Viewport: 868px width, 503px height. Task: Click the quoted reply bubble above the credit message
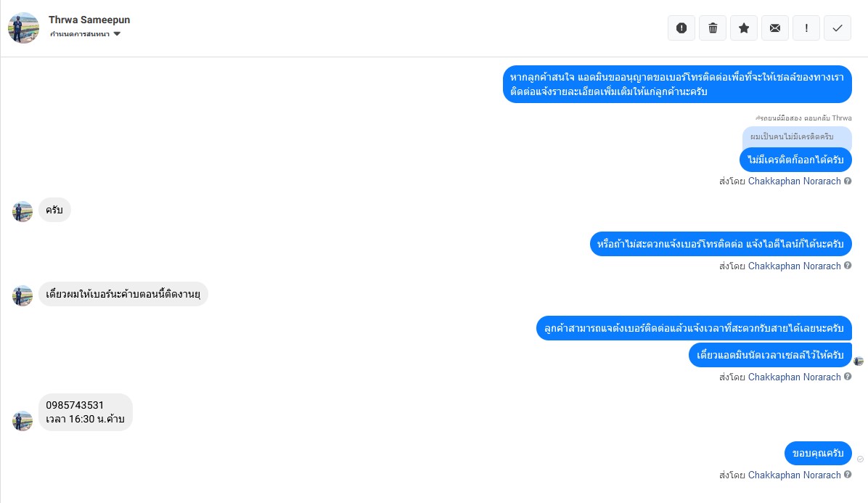[796, 136]
